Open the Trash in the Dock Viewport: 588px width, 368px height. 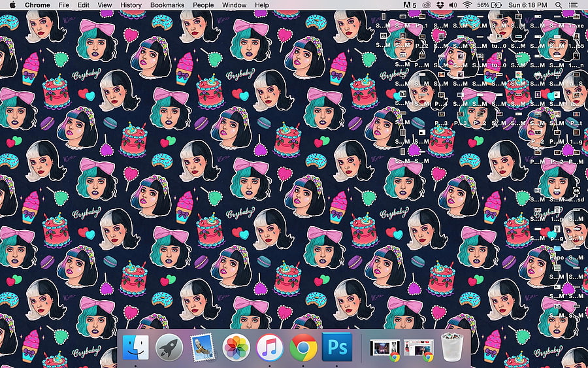(452, 347)
